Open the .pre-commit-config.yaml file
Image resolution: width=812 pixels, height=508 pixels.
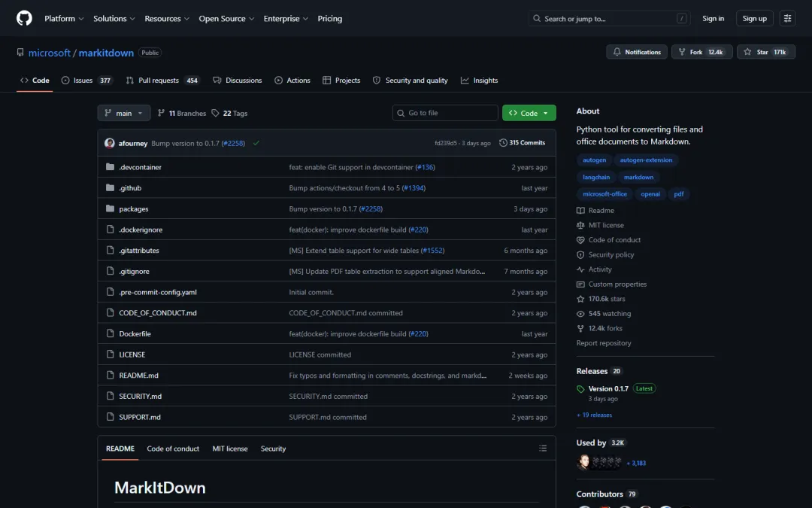pyautogui.click(x=158, y=292)
